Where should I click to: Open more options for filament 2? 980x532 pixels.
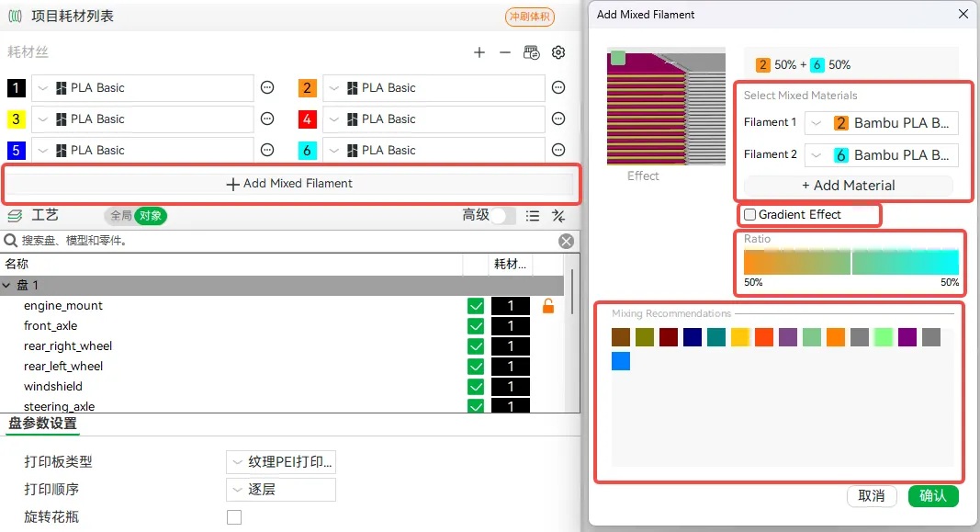coord(558,88)
